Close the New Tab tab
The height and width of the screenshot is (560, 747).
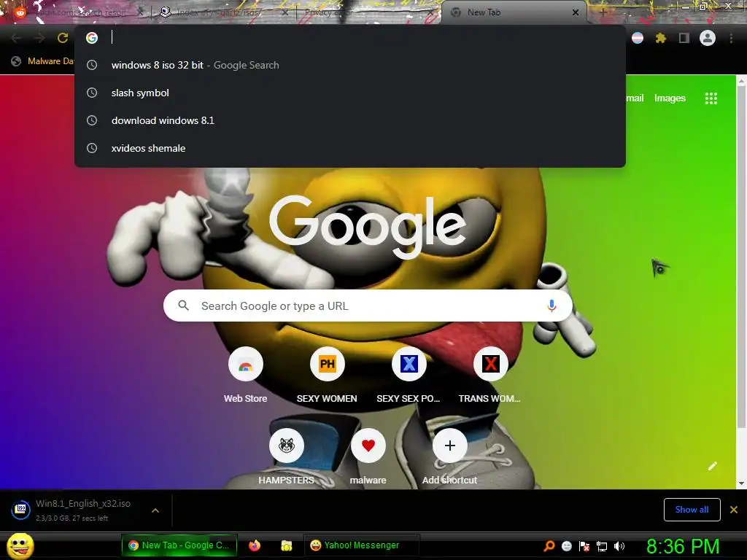click(x=576, y=12)
